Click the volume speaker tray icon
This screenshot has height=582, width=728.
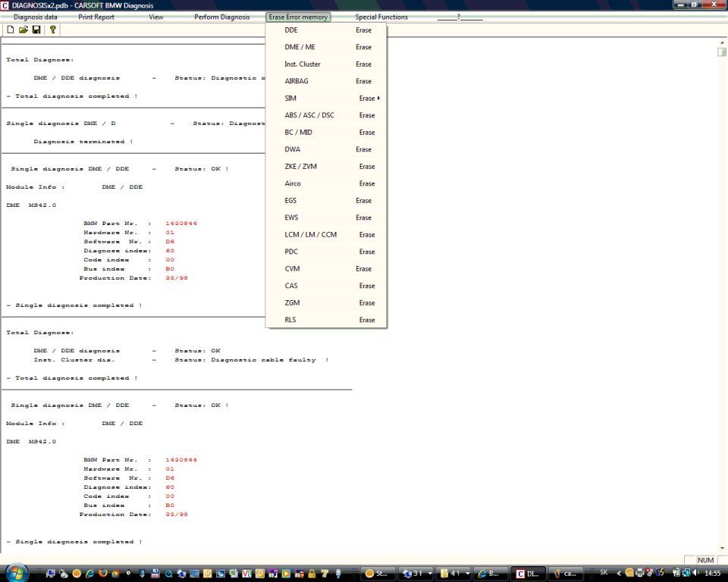[695, 573]
